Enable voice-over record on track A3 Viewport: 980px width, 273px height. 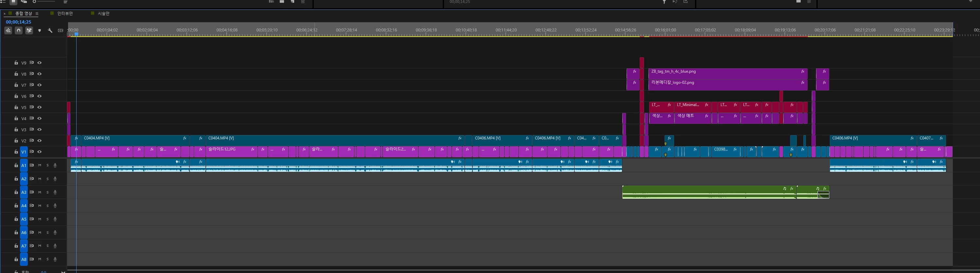click(x=55, y=192)
